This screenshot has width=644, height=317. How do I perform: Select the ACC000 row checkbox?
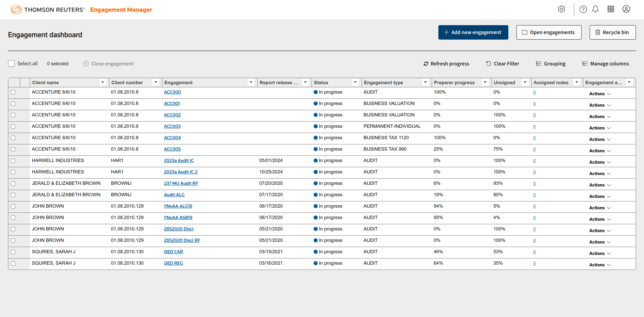point(13,92)
